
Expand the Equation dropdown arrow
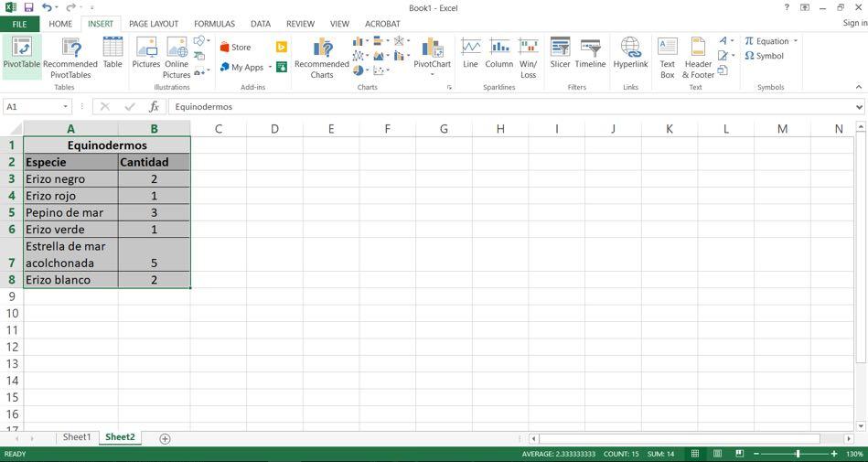796,41
